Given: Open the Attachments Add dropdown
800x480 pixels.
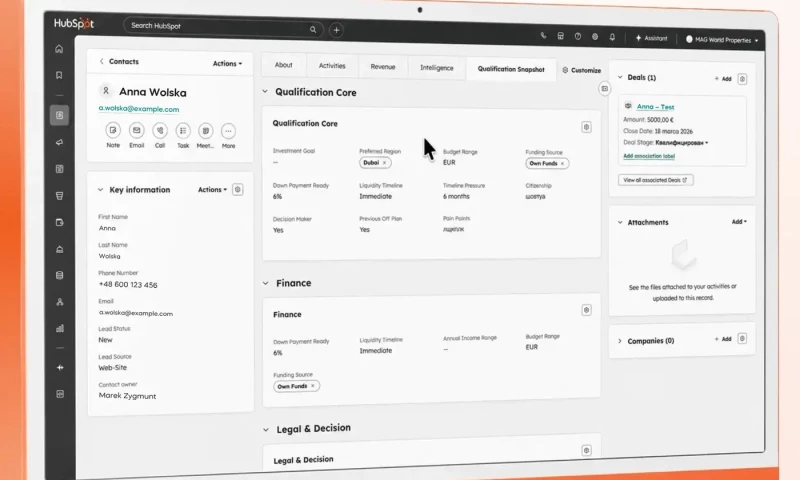Looking at the screenshot, I should click(x=739, y=222).
